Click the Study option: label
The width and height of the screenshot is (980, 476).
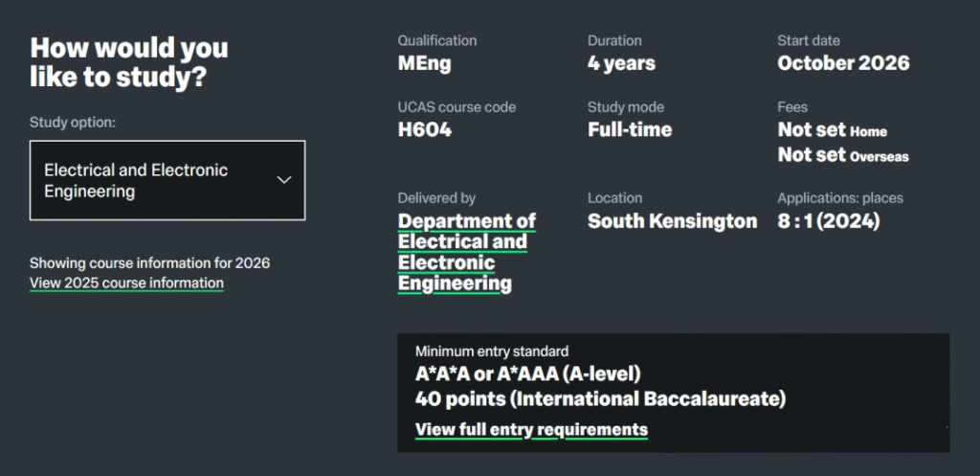[x=73, y=123]
